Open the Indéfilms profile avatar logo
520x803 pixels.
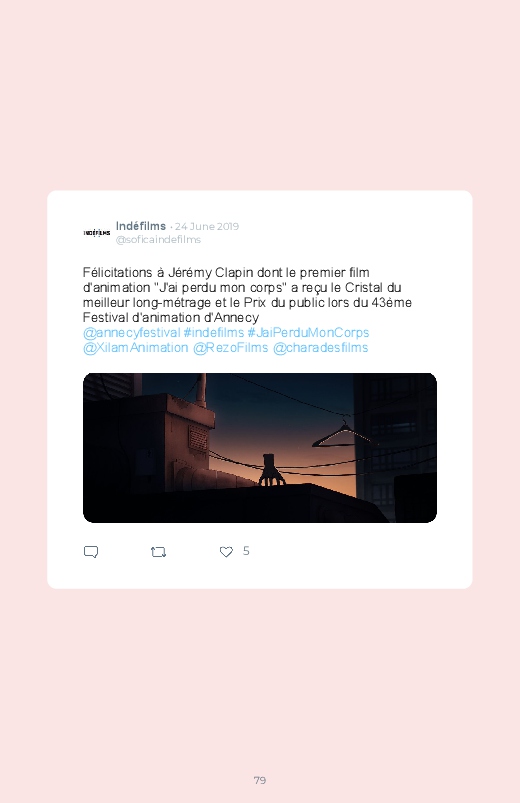[97, 233]
